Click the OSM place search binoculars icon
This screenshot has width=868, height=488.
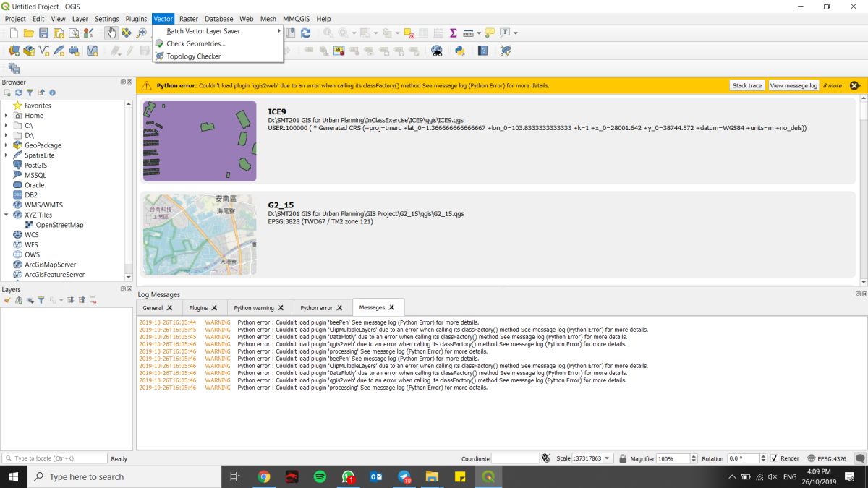(x=437, y=51)
